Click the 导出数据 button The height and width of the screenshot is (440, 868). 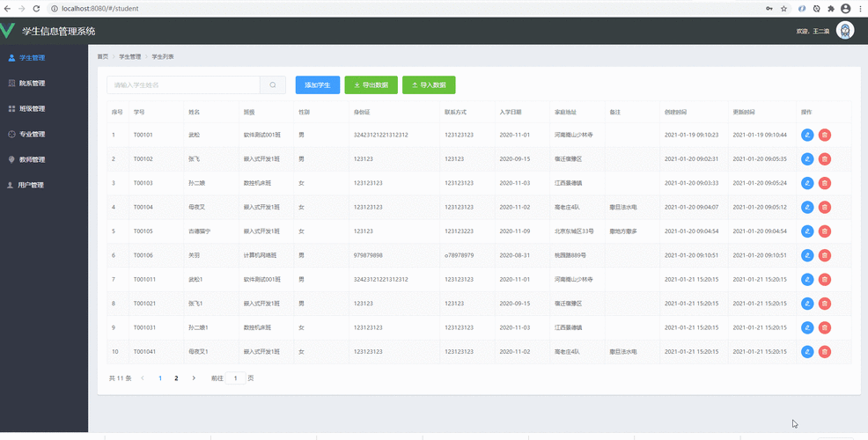click(371, 84)
